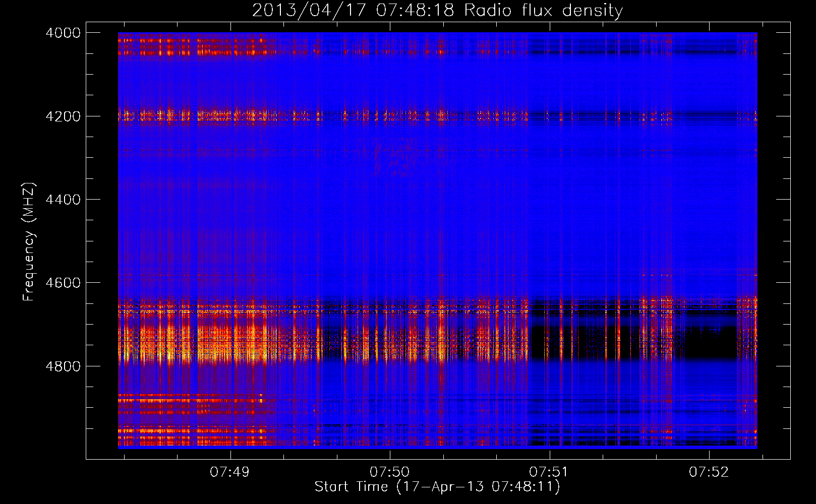Click the "Start Time (17-Apr-13 07:48:11)" label

[437, 487]
